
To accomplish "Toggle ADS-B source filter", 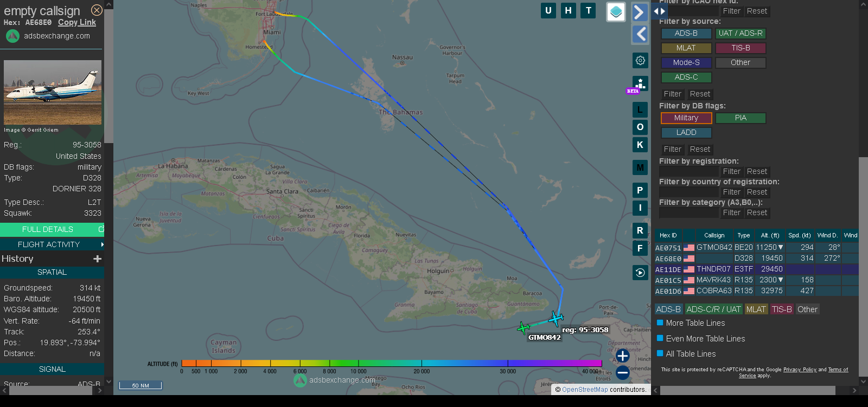I will click(x=686, y=34).
